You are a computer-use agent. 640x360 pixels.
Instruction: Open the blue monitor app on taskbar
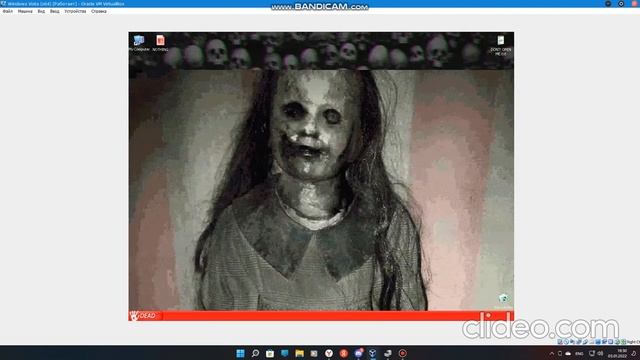pos(284,353)
